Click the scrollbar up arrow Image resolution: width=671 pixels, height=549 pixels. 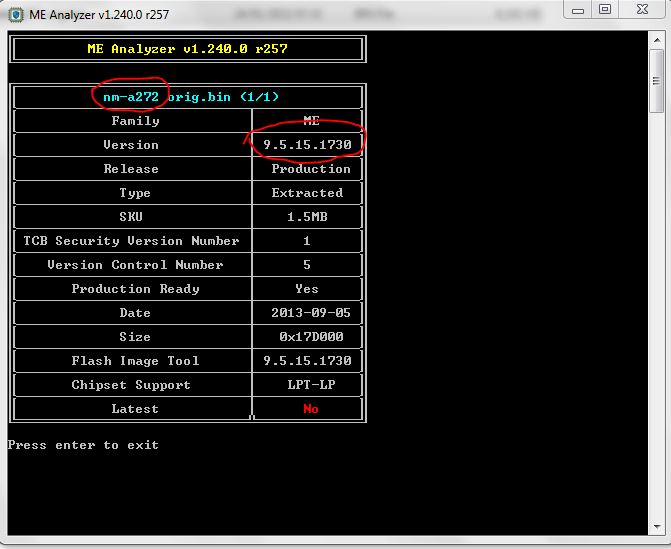coord(657,40)
